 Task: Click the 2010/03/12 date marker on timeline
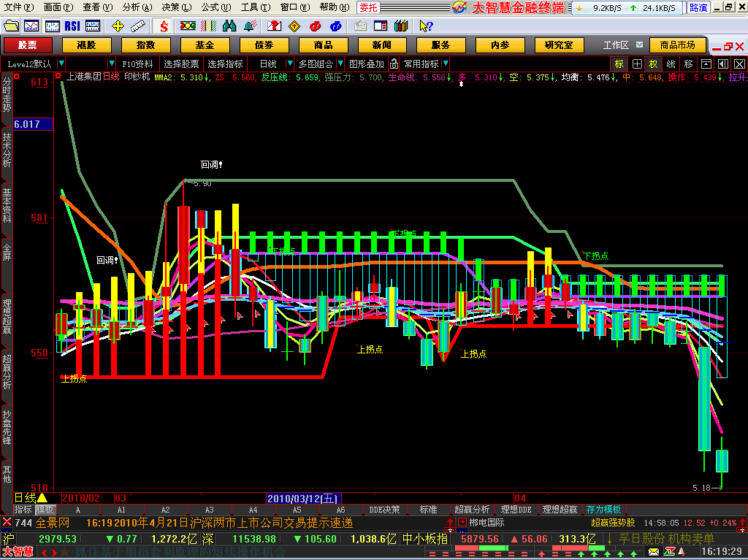(x=303, y=499)
